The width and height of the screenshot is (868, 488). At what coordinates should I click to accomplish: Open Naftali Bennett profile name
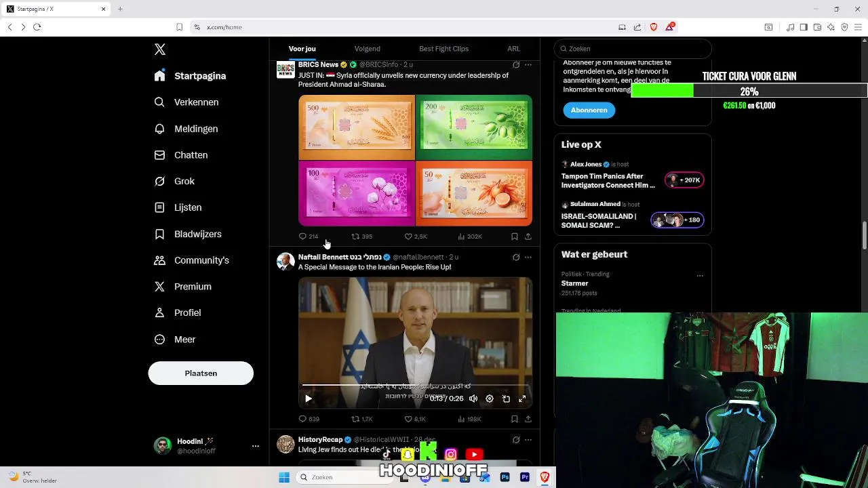pos(340,258)
